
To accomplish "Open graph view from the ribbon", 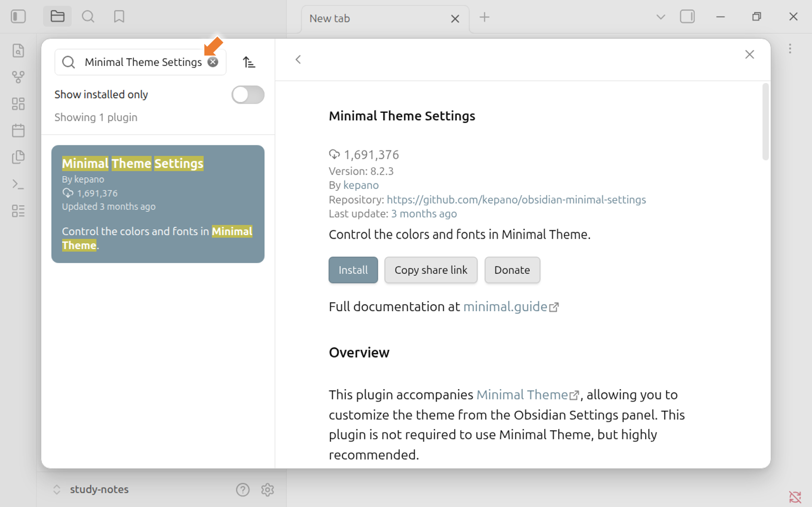I will point(18,77).
